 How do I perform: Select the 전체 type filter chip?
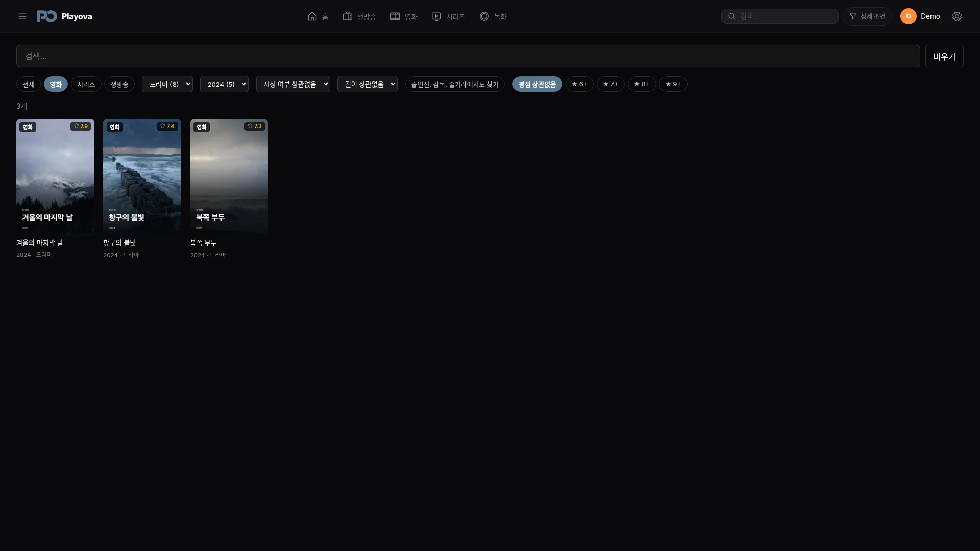29,84
